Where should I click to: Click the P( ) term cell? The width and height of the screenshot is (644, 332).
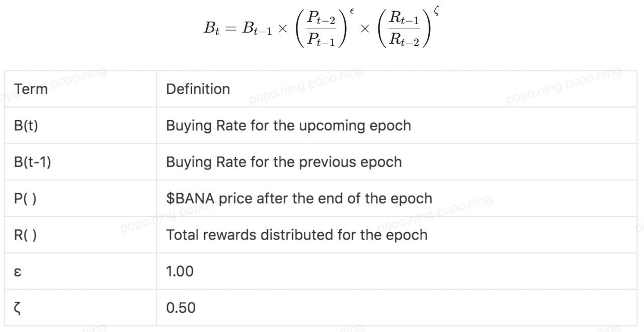[80, 198]
